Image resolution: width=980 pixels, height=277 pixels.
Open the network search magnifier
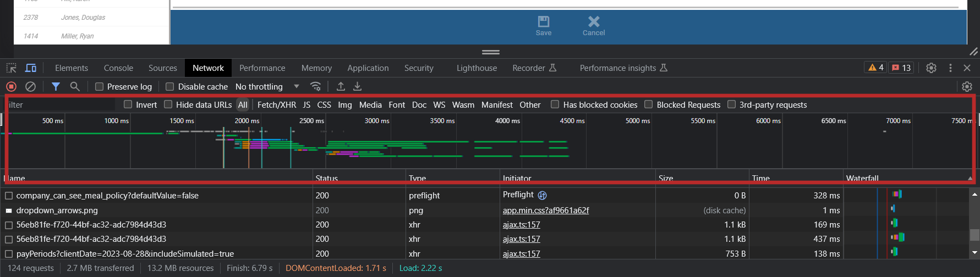tap(75, 86)
